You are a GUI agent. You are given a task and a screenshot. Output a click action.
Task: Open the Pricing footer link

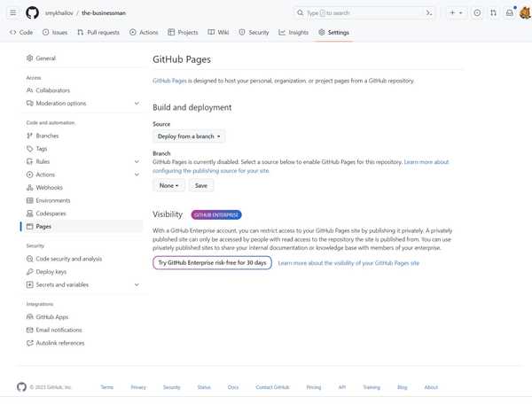click(314, 387)
